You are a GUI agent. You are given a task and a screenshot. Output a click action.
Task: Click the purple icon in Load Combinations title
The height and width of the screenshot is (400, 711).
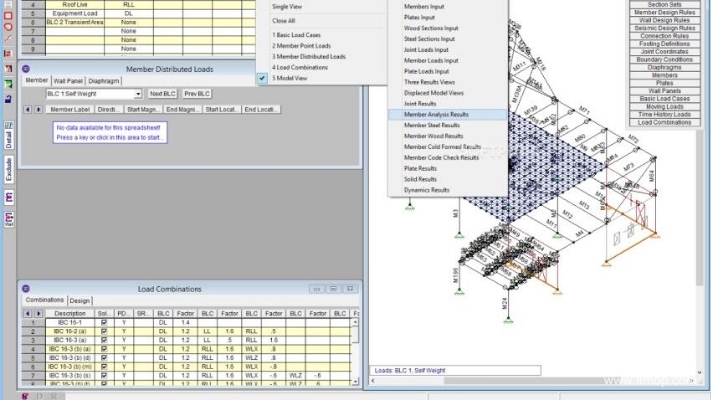coord(26,289)
